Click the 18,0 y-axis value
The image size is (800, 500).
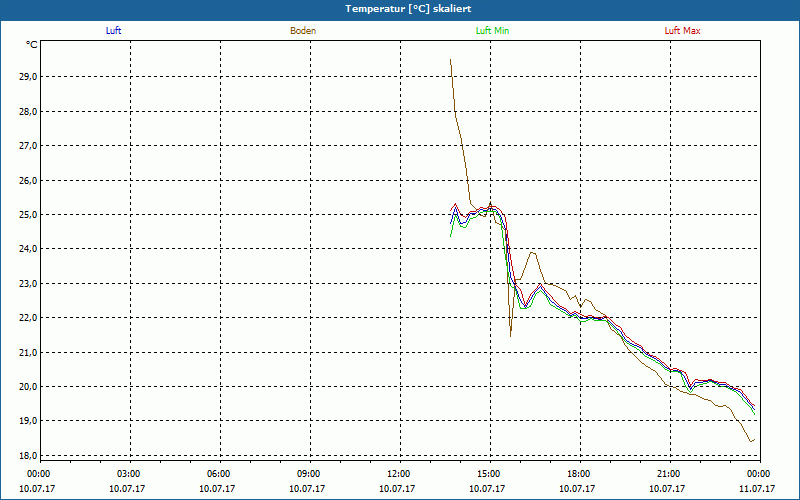tap(28, 455)
